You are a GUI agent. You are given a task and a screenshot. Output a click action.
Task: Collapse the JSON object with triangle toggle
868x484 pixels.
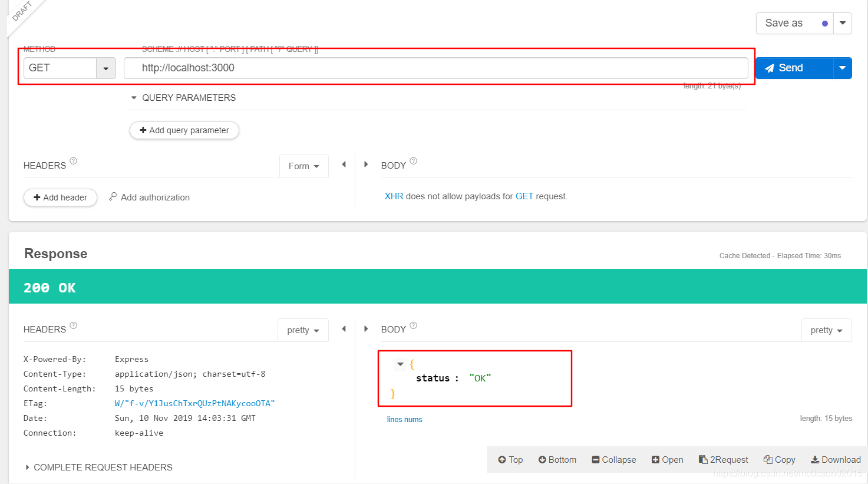[401, 364]
